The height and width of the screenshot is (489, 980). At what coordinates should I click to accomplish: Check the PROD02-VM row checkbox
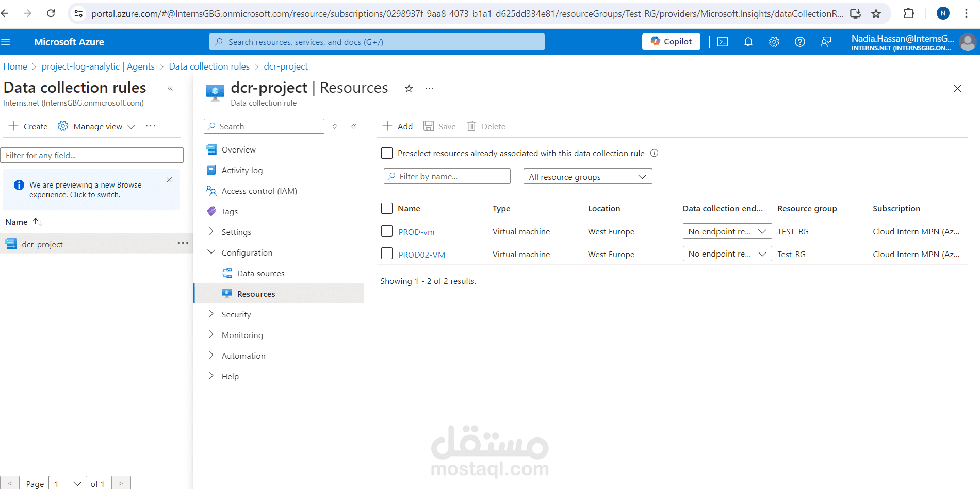[387, 254]
